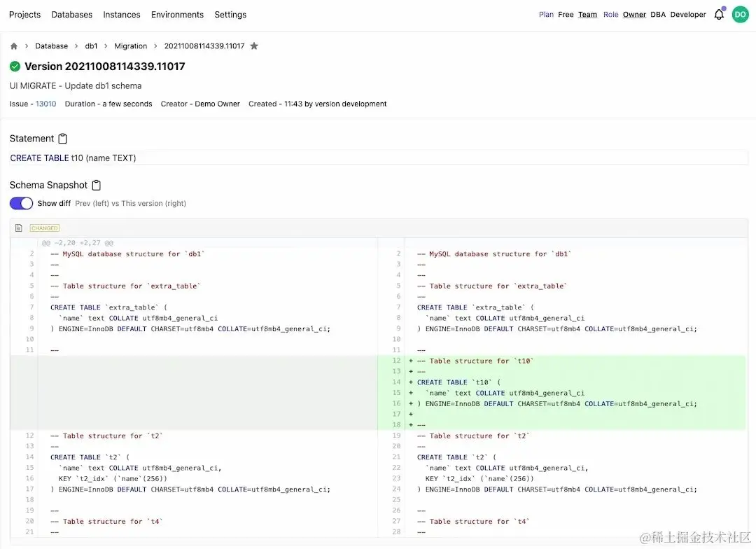Screen dimensions: 756x549
Task: Open the Migration breadcrumb
Action: click(x=131, y=46)
